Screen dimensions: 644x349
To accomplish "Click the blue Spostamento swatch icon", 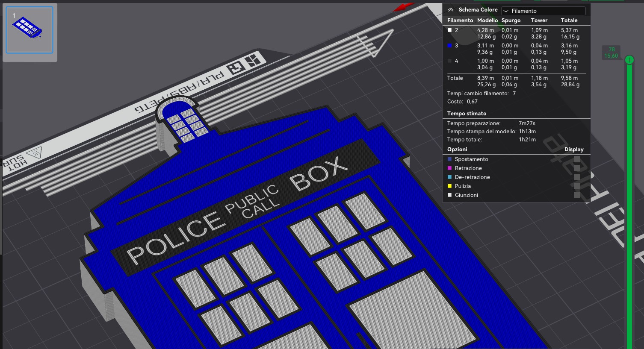I will coord(449,159).
